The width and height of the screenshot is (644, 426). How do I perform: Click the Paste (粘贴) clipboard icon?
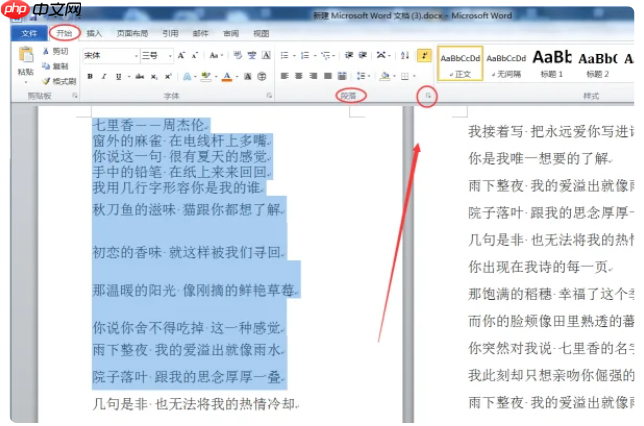[25, 55]
